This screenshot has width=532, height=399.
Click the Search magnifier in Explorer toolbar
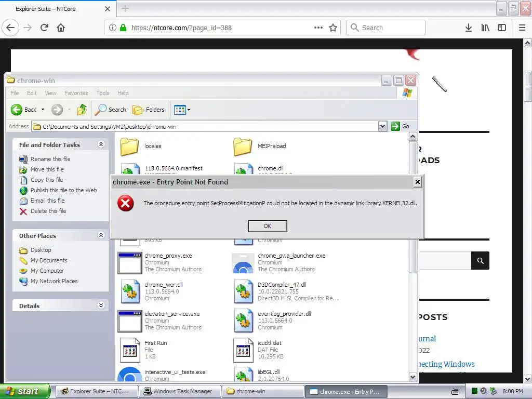tap(111, 110)
